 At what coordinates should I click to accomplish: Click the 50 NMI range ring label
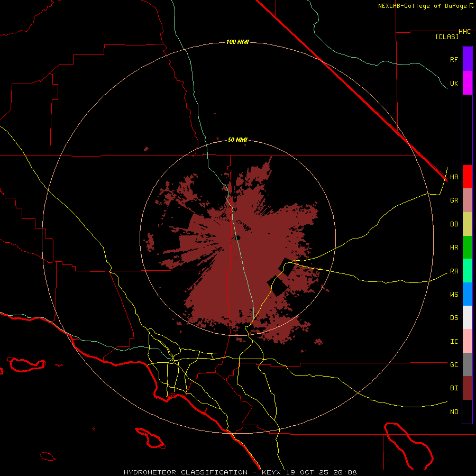tap(237, 140)
